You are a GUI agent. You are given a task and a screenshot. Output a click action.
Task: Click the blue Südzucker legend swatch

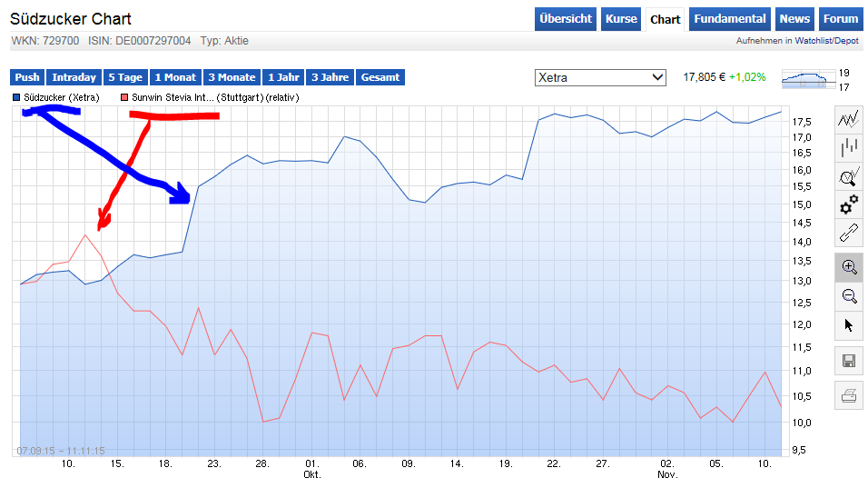coord(16,97)
